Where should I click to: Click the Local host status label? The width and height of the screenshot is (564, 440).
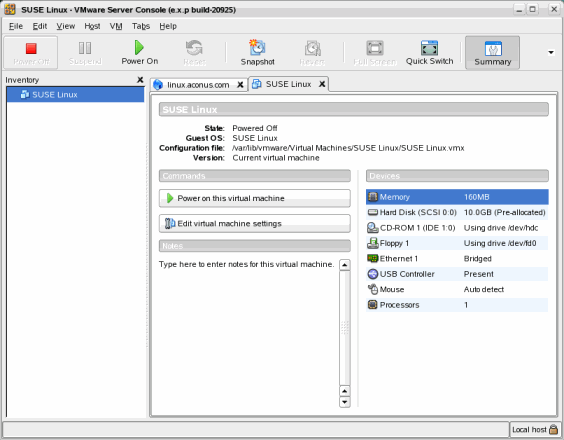(529, 430)
